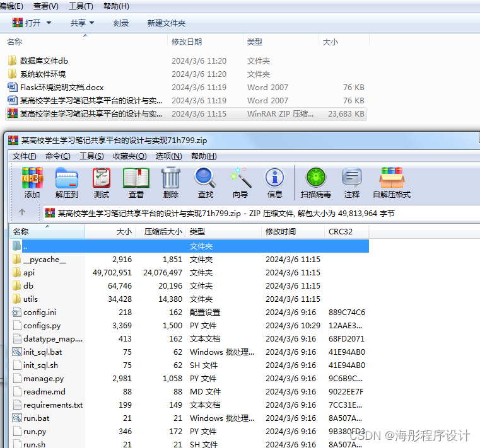Screen dimensions: 480x448
Task: Open the WinRAR 工具(S) menu
Action: pyautogui.click(x=91, y=156)
